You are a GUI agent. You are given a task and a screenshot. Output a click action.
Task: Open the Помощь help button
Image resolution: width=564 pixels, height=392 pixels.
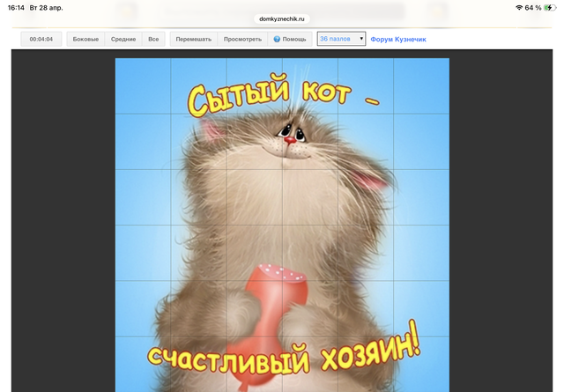click(290, 39)
